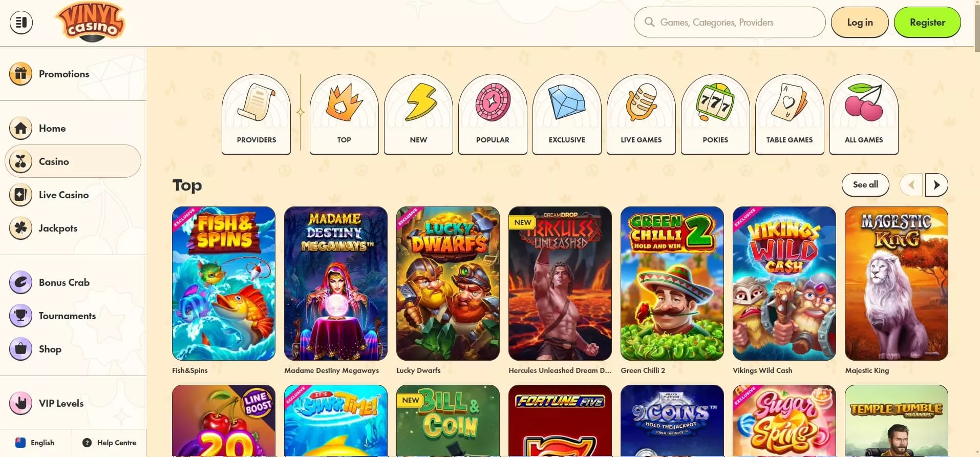Choose the Pokies 777 category
Viewport: 980px width, 457px height.
point(715,114)
